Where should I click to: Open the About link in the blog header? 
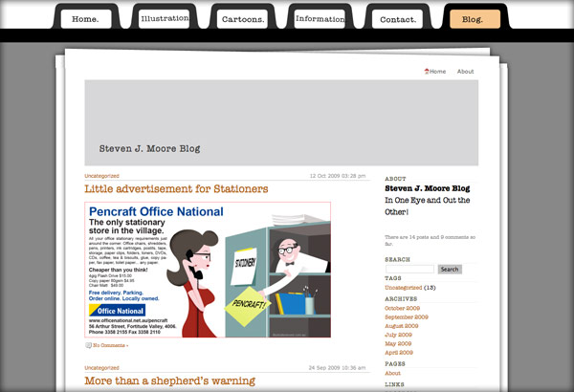pos(465,72)
